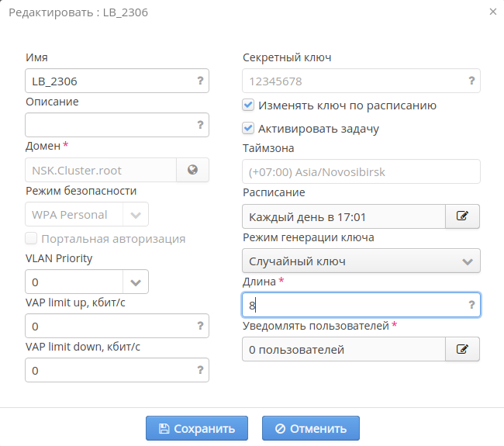
Task: Click the help icon in Описание field
Action: coord(200,125)
